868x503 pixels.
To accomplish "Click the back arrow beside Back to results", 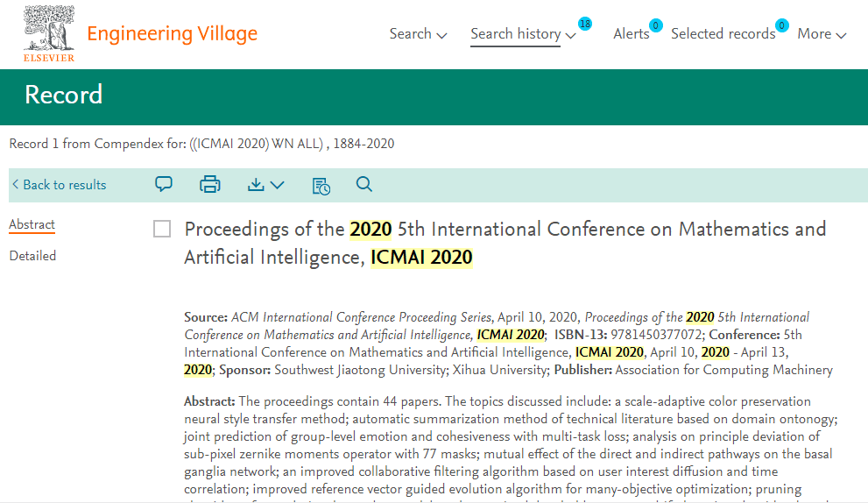I will click(x=16, y=185).
